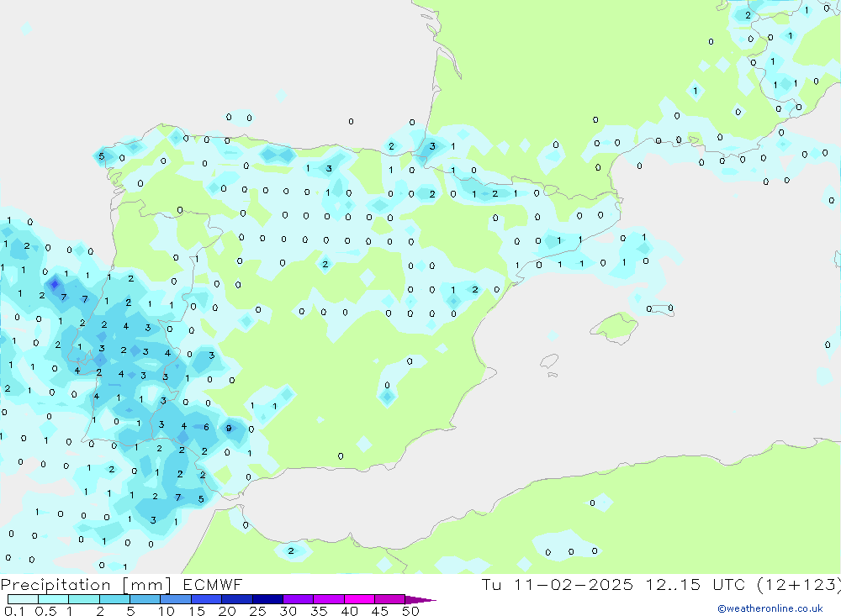The image size is (841, 616).
Task: Click the 0.5–1 mm legend color box
Action: 54,599
